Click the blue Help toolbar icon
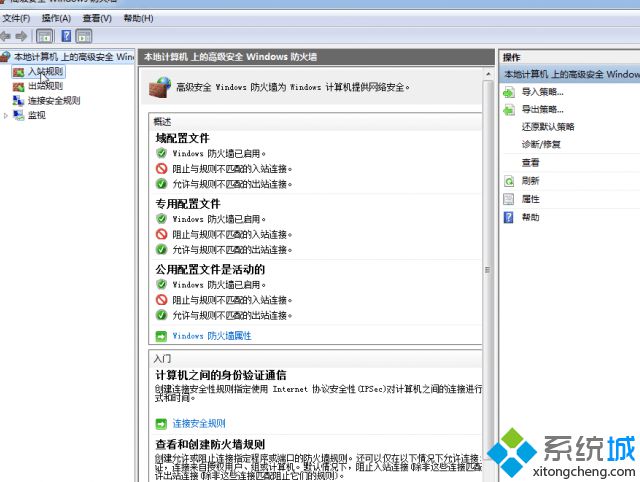 pos(66,36)
